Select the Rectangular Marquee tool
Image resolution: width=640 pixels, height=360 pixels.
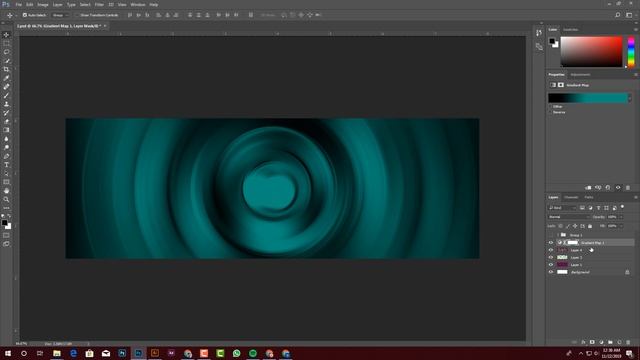[6, 43]
